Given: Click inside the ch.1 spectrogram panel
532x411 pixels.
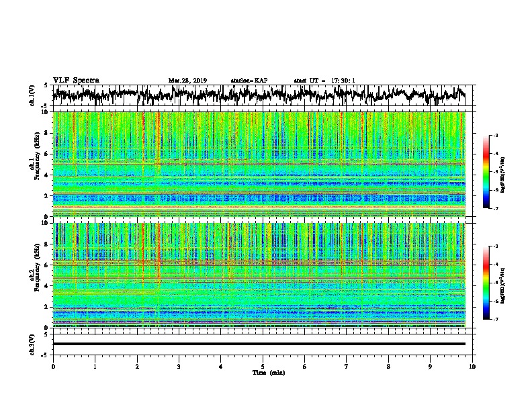Looking at the screenshot, I should click(x=259, y=164).
